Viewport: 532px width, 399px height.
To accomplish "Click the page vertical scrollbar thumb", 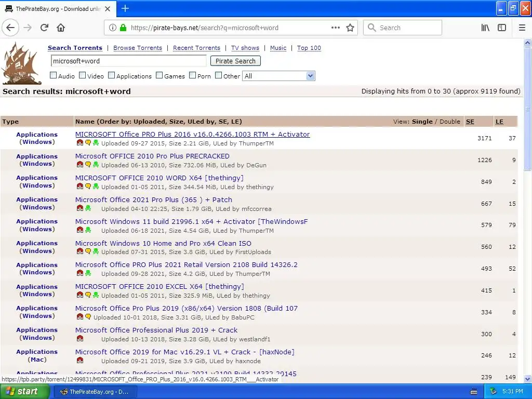I will [x=528, y=109].
